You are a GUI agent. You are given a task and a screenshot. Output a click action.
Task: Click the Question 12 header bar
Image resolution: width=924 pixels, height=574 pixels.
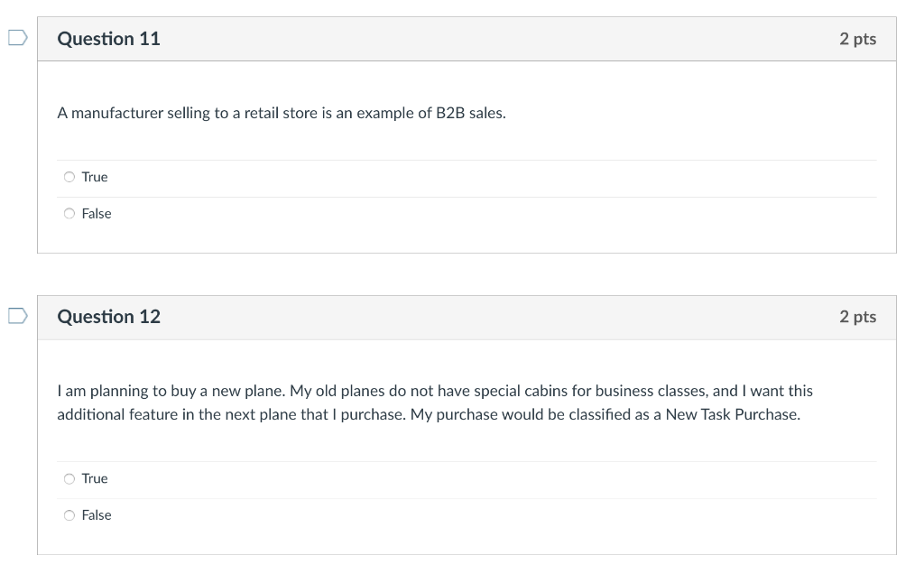(467, 317)
